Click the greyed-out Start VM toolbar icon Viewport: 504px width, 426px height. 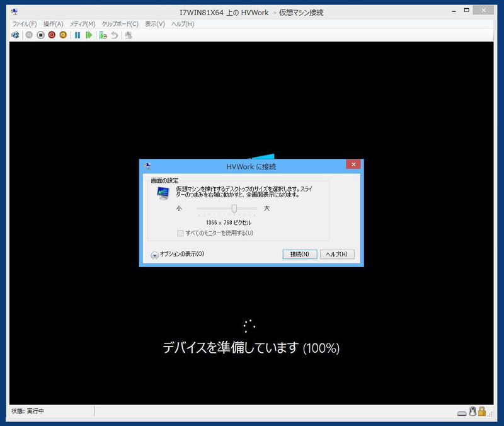pyautogui.click(x=29, y=35)
